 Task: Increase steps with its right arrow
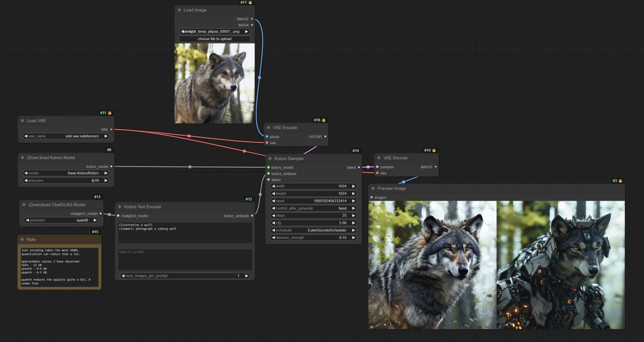[x=353, y=216]
